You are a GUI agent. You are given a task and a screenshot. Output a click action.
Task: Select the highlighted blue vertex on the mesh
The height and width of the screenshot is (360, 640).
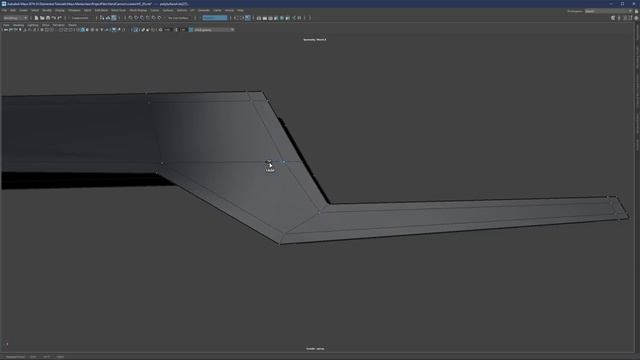[x=284, y=162]
